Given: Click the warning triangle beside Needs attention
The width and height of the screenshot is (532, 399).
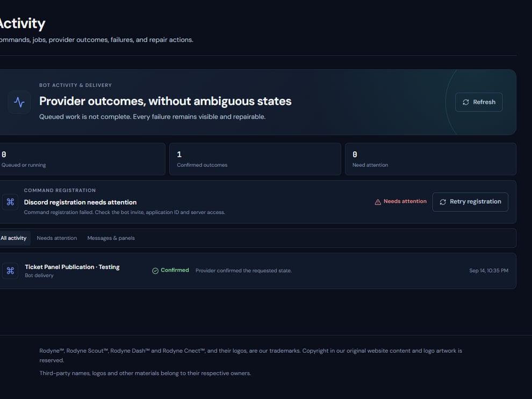Looking at the screenshot, I should (378, 202).
